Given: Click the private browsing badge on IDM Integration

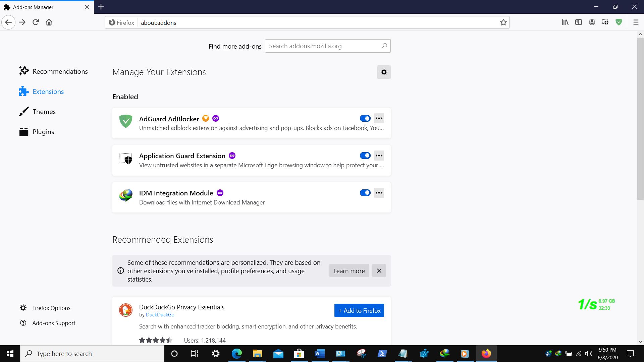Looking at the screenshot, I should click(220, 193).
